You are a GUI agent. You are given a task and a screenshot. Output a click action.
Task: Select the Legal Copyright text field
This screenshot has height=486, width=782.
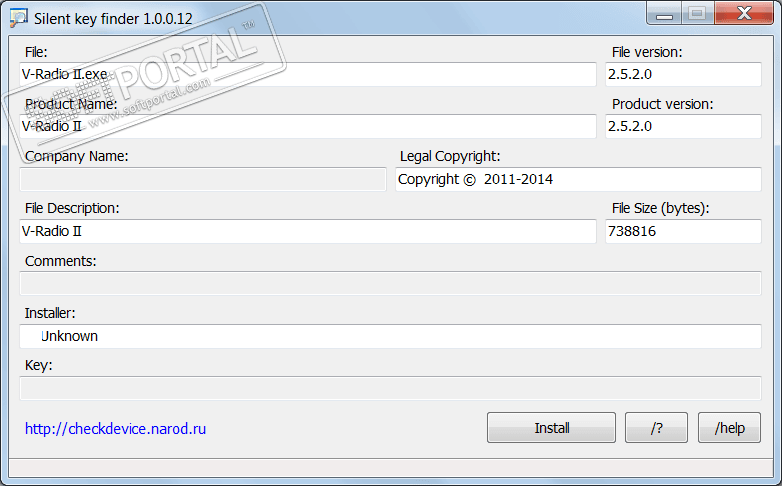click(x=579, y=179)
